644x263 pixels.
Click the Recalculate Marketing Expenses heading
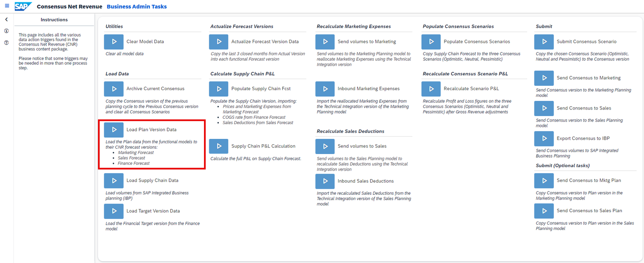click(354, 26)
